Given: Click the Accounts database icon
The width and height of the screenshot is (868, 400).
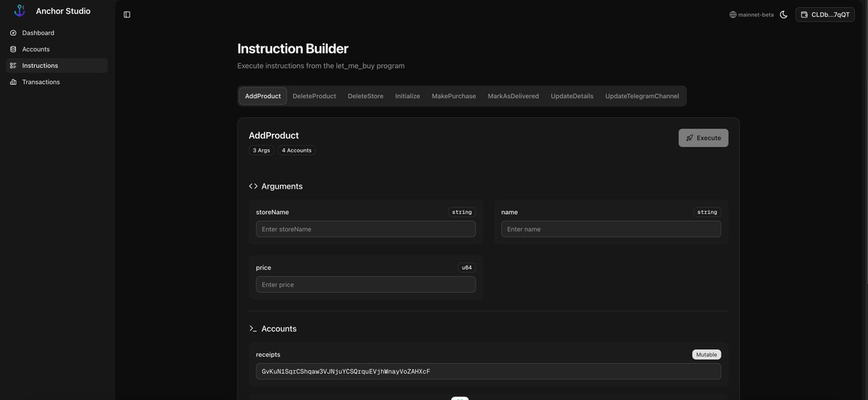Looking at the screenshot, I should pyautogui.click(x=13, y=49).
